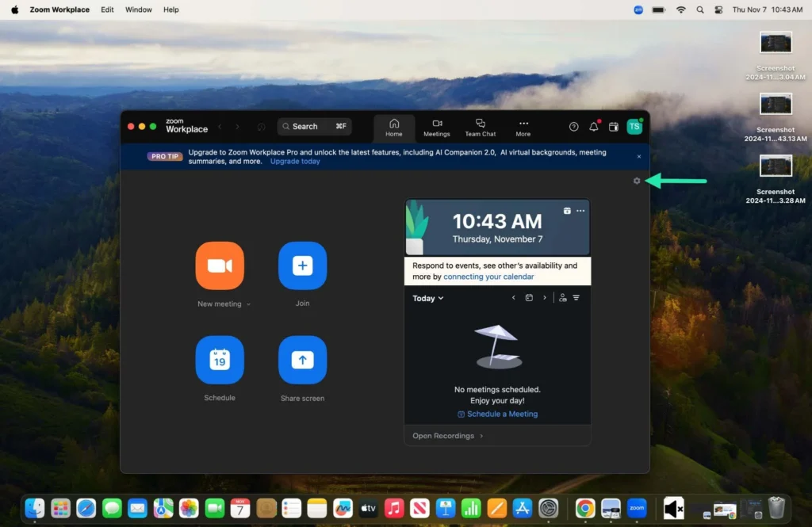This screenshot has width=812, height=527.
Task: Open Zoom settings with the gear icon
Action: pos(637,181)
